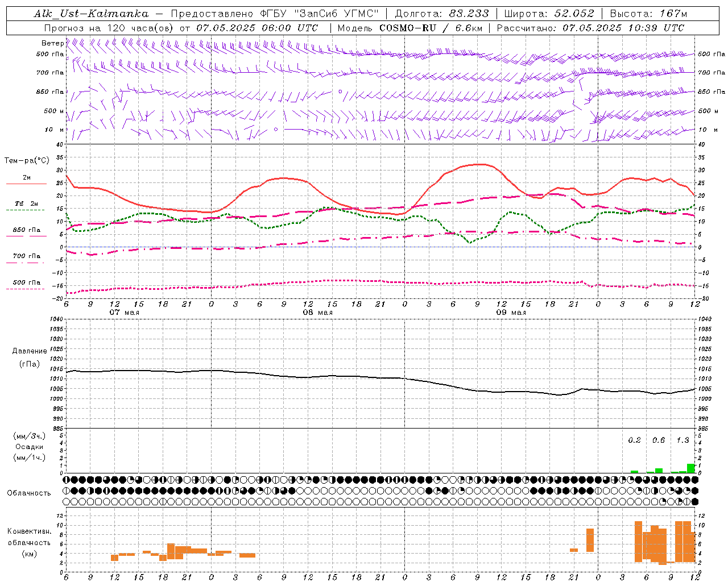Click the (мм/3ч.) precipitation unit label
Image resolution: width=728 pixels, height=582 pixels.
pyautogui.click(x=30, y=436)
